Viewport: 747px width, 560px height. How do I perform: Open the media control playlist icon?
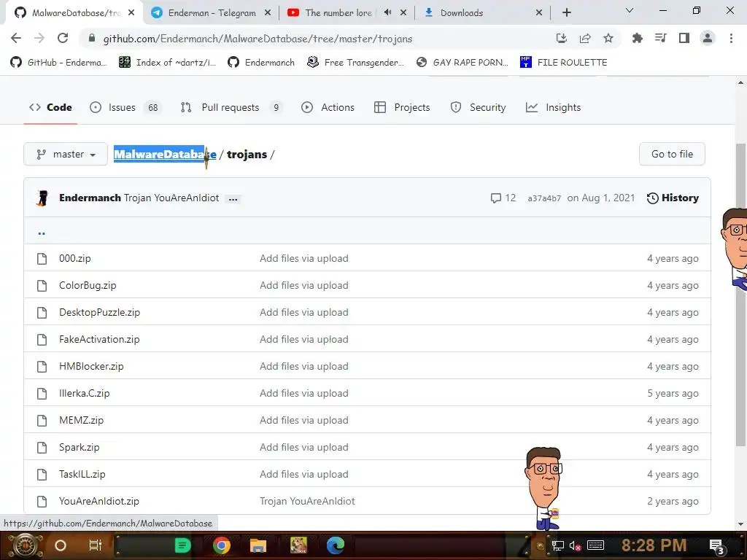(660, 38)
